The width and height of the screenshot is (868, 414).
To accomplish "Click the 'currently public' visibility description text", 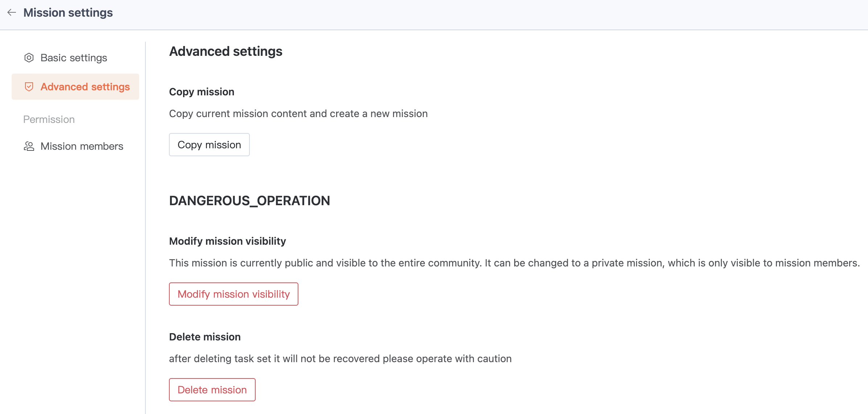I will 514,263.
